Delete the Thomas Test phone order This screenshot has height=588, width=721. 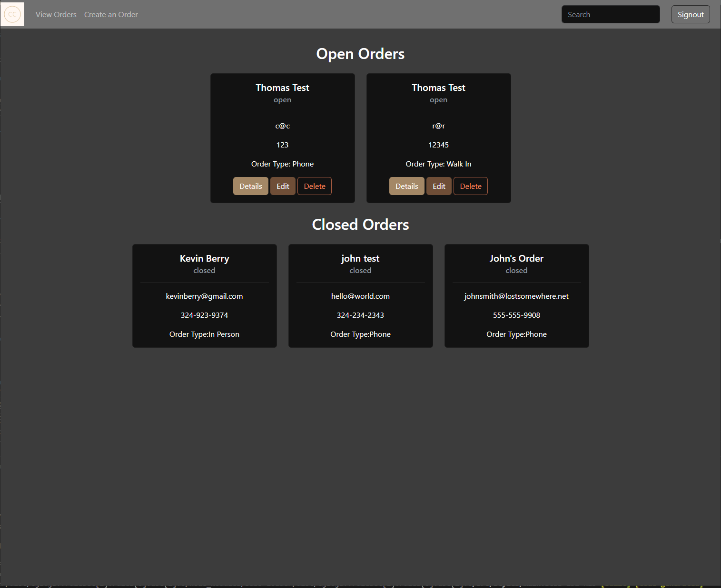tap(314, 186)
